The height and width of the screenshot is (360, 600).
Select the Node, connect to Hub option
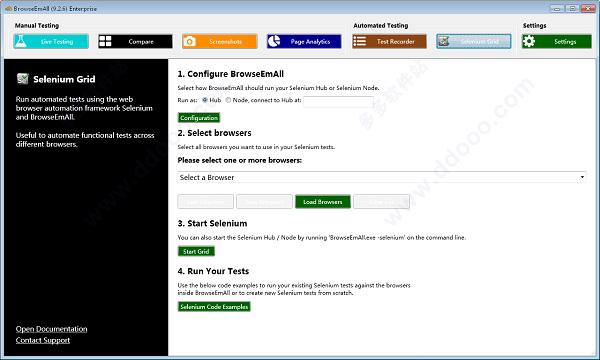point(228,100)
